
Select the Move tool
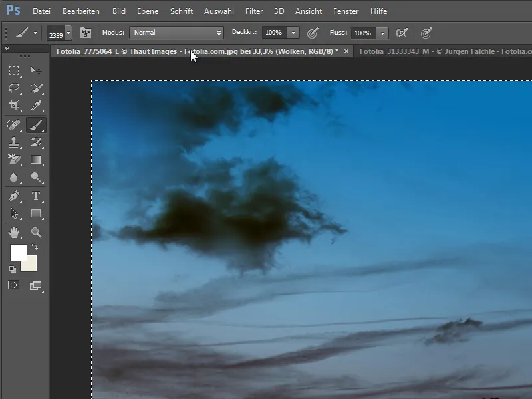[x=36, y=71]
